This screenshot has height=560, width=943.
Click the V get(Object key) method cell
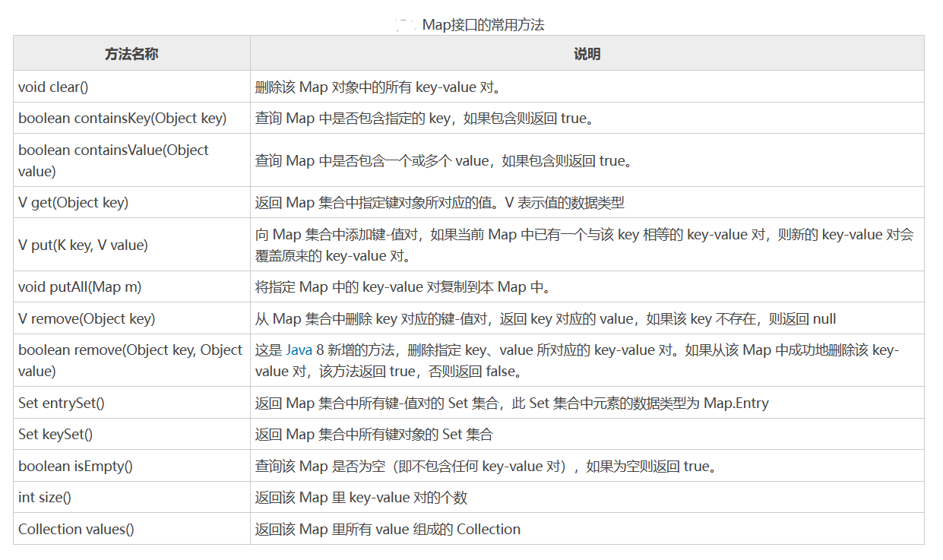tap(74, 202)
